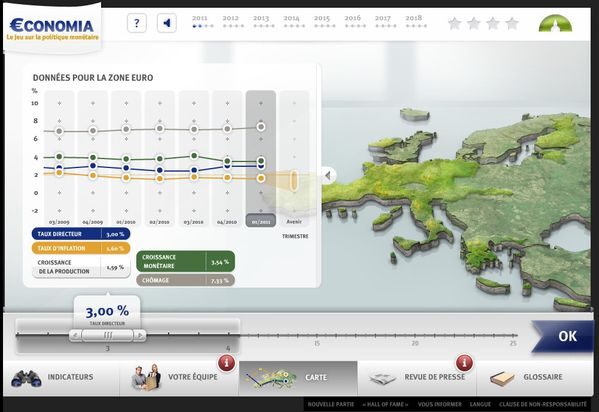Confirm the rate with OK button
Viewport: 599px width, 412px height.
(x=563, y=336)
